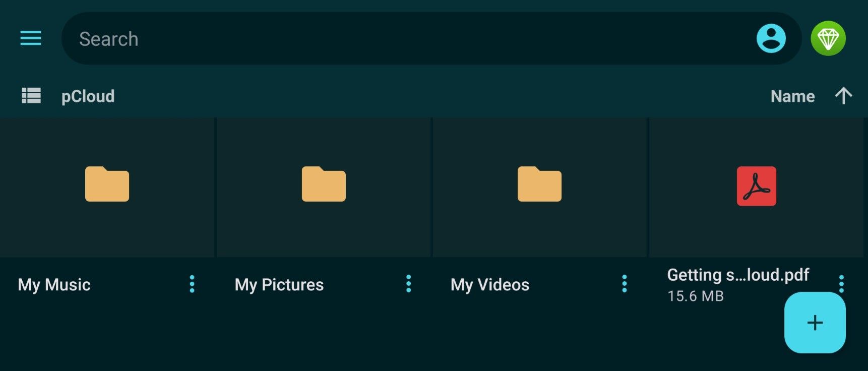Open more options for My Music
Viewport: 868px width, 371px height.
click(192, 284)
